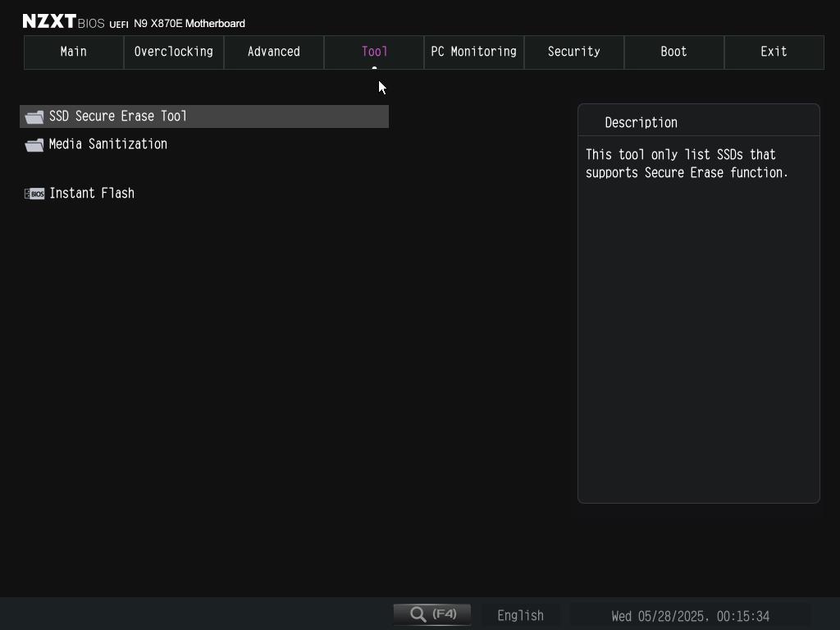The image size is (840, 630).
Task: Open the Overclocking tab
Action: [x=174, y=52]
